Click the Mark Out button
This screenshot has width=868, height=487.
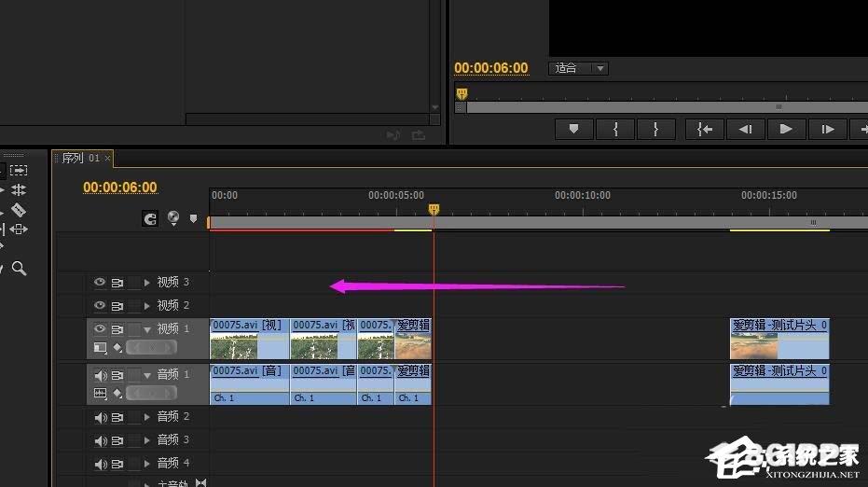[656, 129]
